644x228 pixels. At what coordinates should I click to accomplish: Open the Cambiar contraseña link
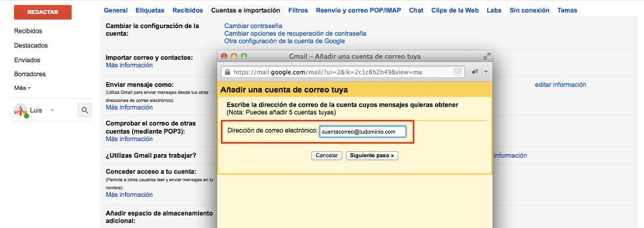[253, 26]
